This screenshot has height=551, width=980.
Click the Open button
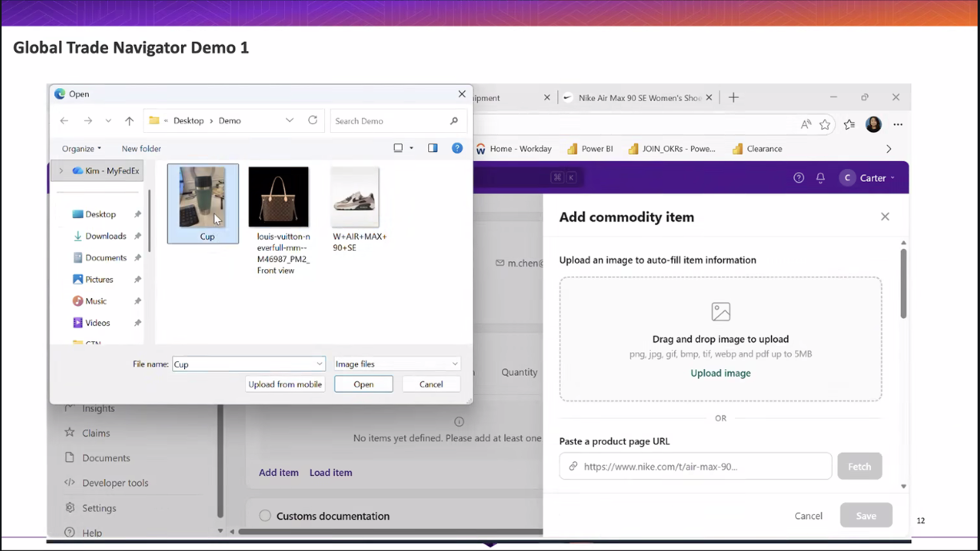[364, 384]
